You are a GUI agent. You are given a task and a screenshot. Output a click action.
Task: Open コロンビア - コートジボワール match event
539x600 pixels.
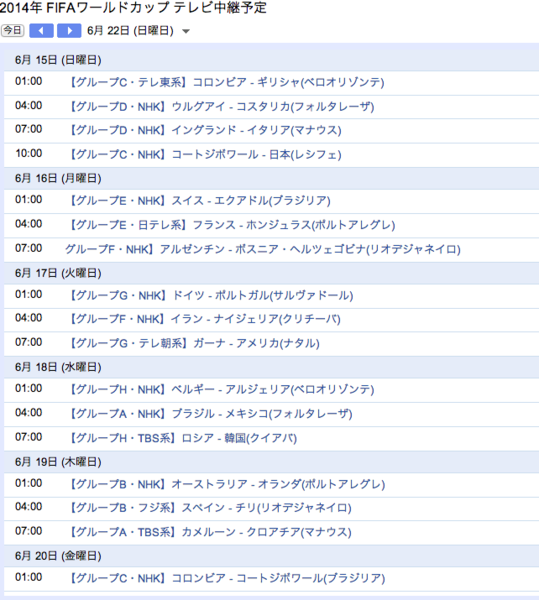click(x=226, y=578)
